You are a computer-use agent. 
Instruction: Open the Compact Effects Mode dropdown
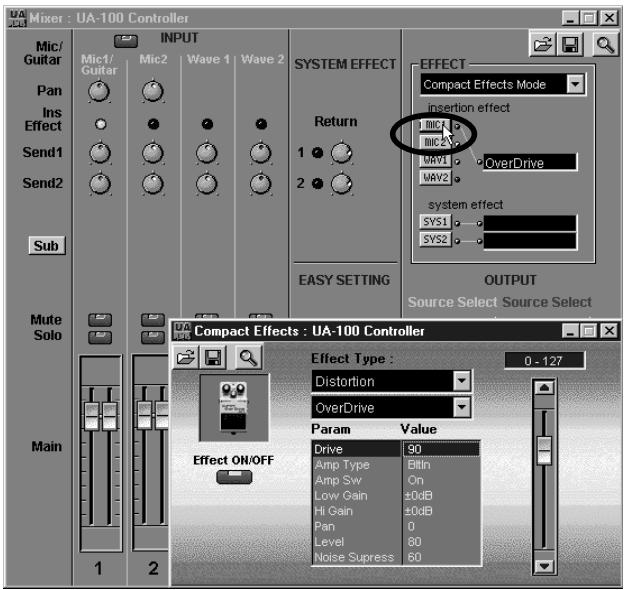(575, 84)
